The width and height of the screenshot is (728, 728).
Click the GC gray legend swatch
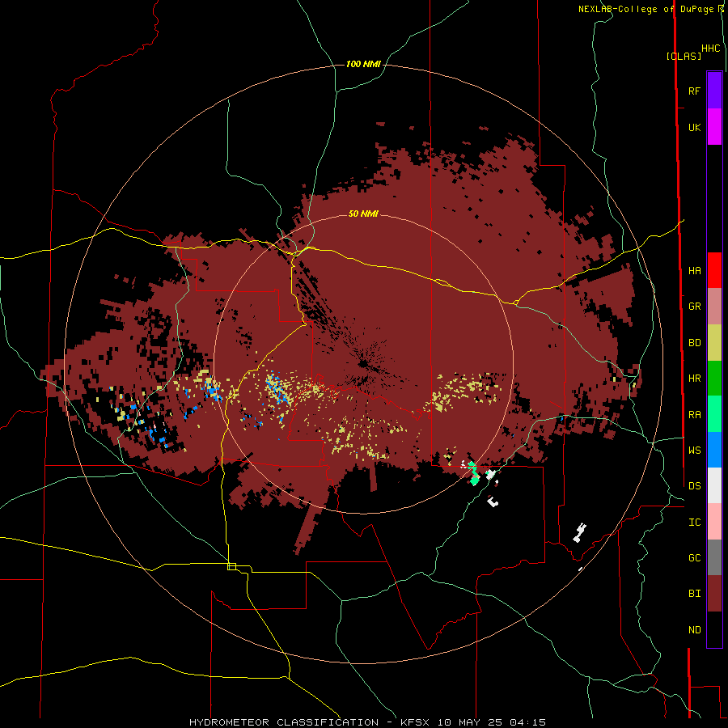714,557
